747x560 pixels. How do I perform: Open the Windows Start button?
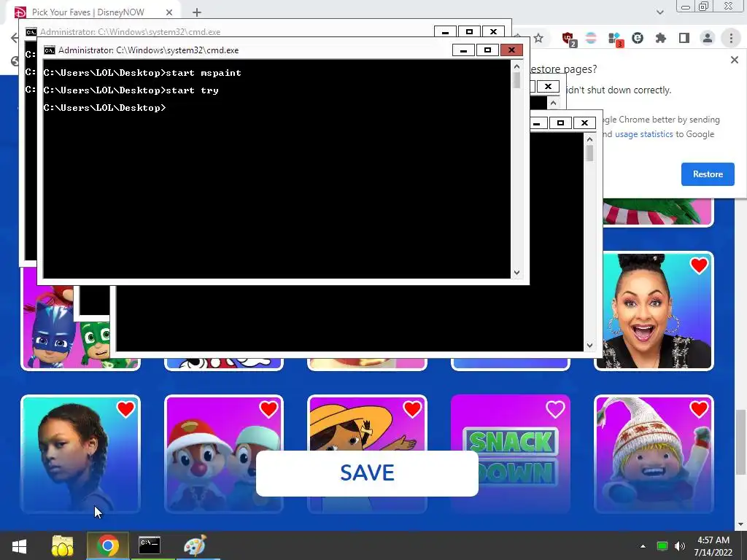[19, 545]
